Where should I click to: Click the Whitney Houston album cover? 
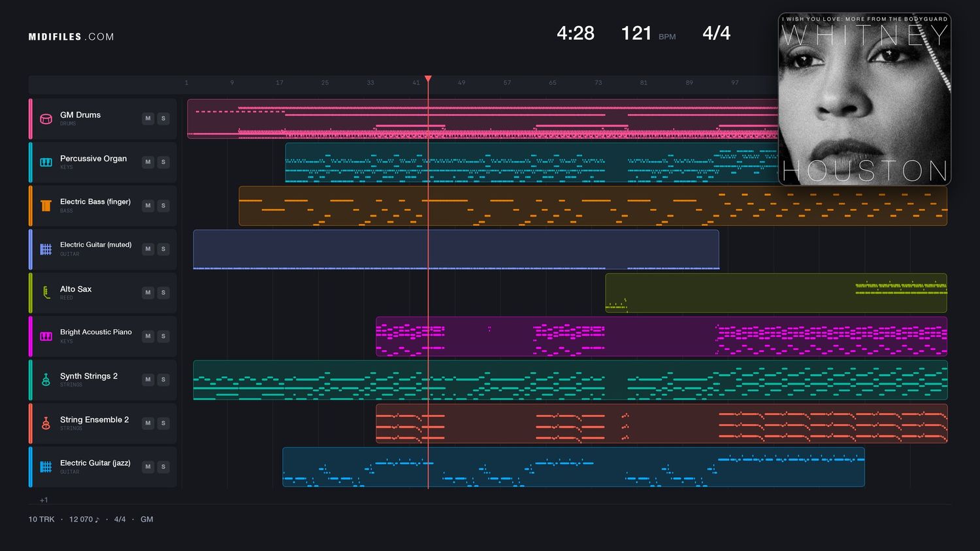[x=864, y=99]
